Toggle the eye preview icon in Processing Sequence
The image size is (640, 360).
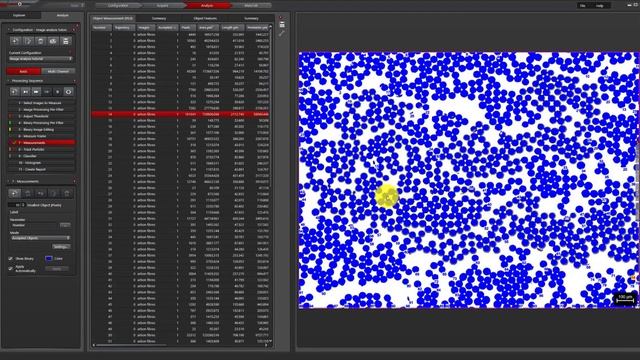tap(68, 92)
